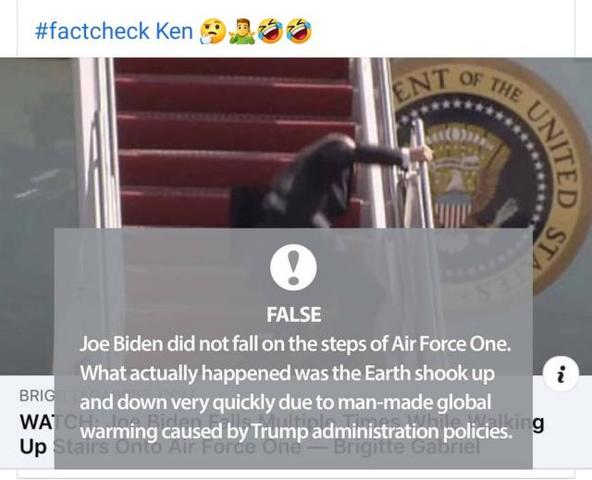Open the #factcheck hashtag link
592x480 pixels.
pos(92,31)
